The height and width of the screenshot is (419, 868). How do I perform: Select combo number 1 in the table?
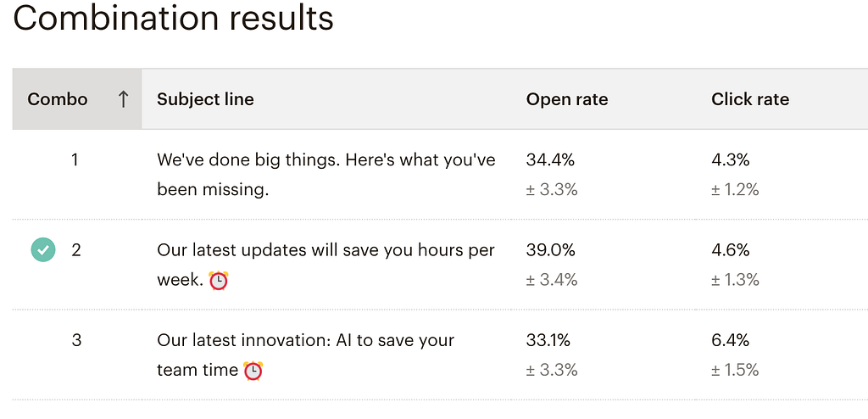point(75,159)
